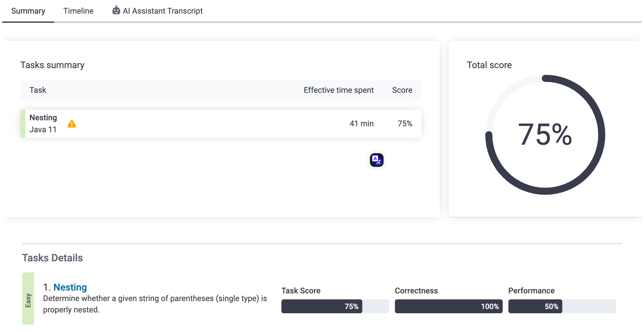Click the Total score circular gauge
644x332 pixels.
point(545,135)
